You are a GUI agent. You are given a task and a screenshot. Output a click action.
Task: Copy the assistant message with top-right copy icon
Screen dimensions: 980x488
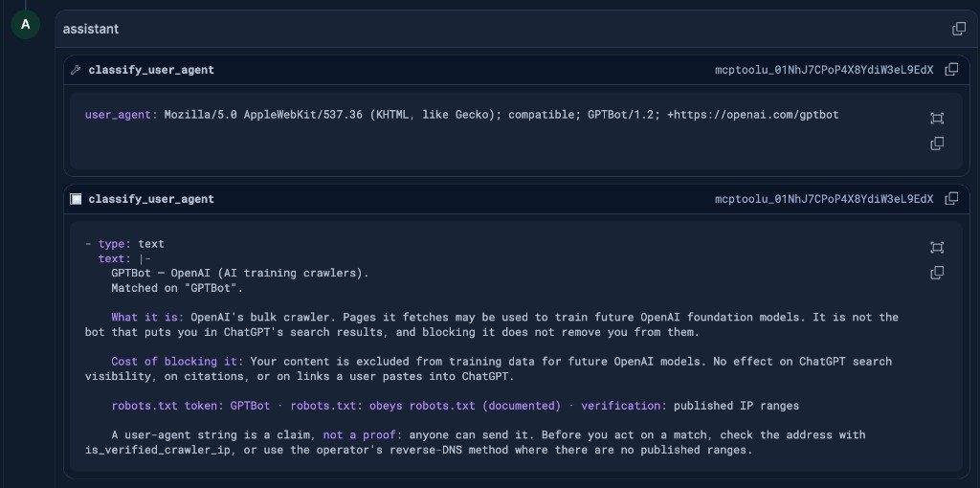tap(958, 29)
